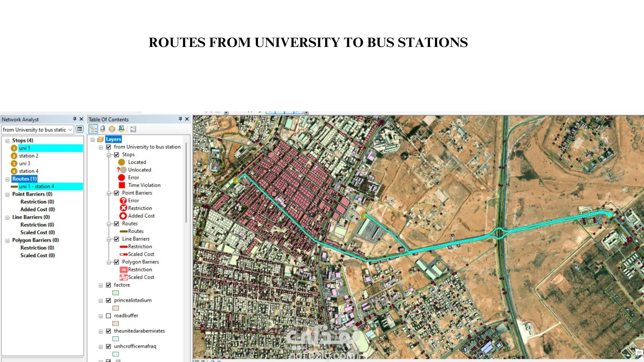Viewport: 644px width, 362px height.
Task: Click Line Barriers Scaled Cost symbol
Action: [123, 254]
